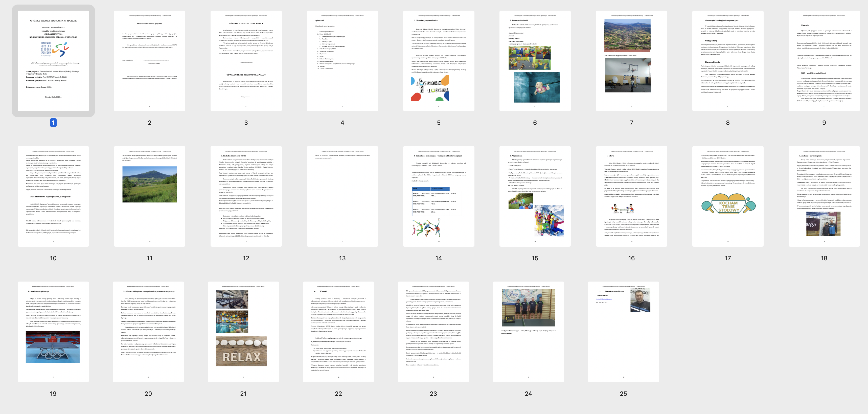Select page 12 Rada Rodziców thumbnail
This screenshot has width=868, height=414.
pos(246,196)
